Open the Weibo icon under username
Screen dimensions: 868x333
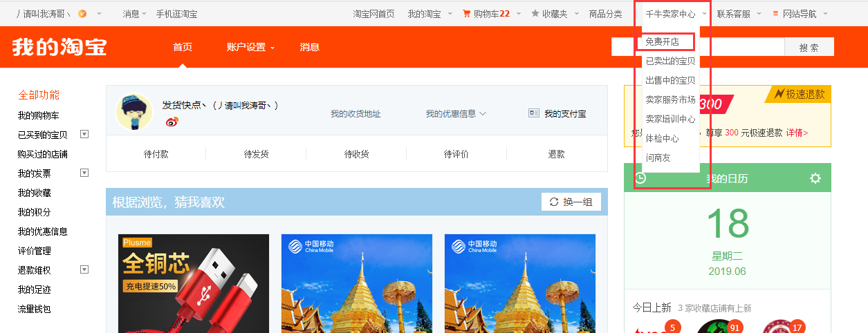[x=172, y=122]
